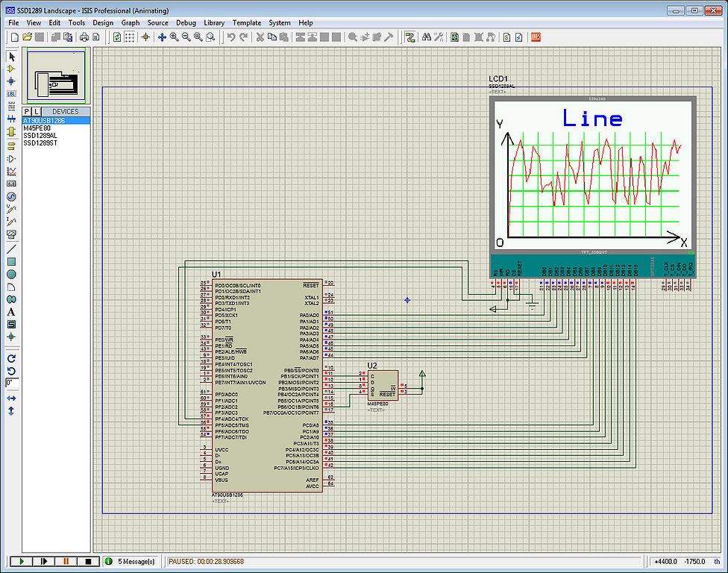The height and width of the screenshot is (573, 728).
Task: Select the Component Mode tool
Action: [x=12, y=69]
